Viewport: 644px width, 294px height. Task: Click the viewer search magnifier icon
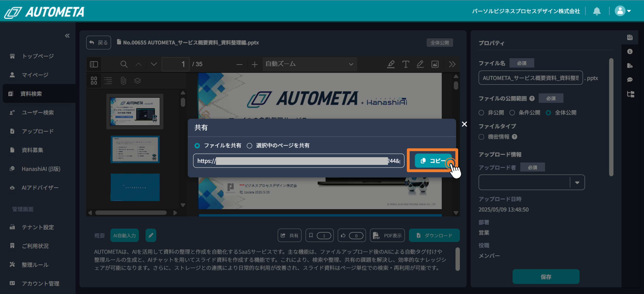pyautogui.click(x=124, y=64)
